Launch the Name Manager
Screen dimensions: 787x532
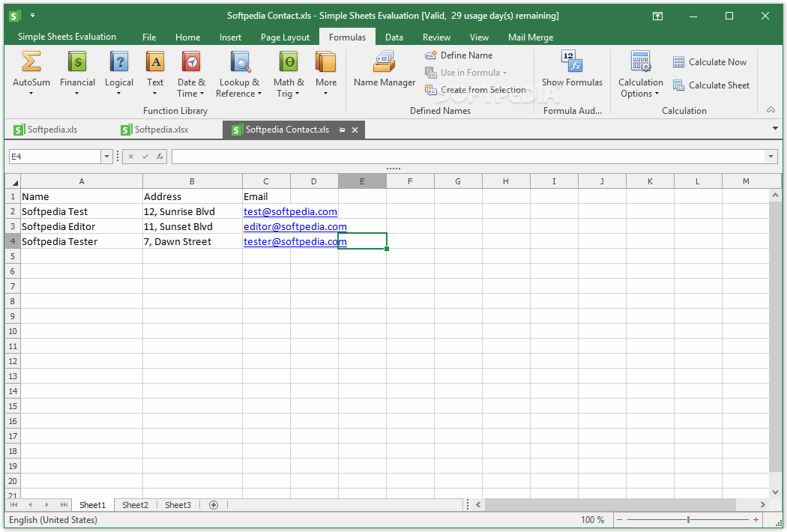coord(385,69)
